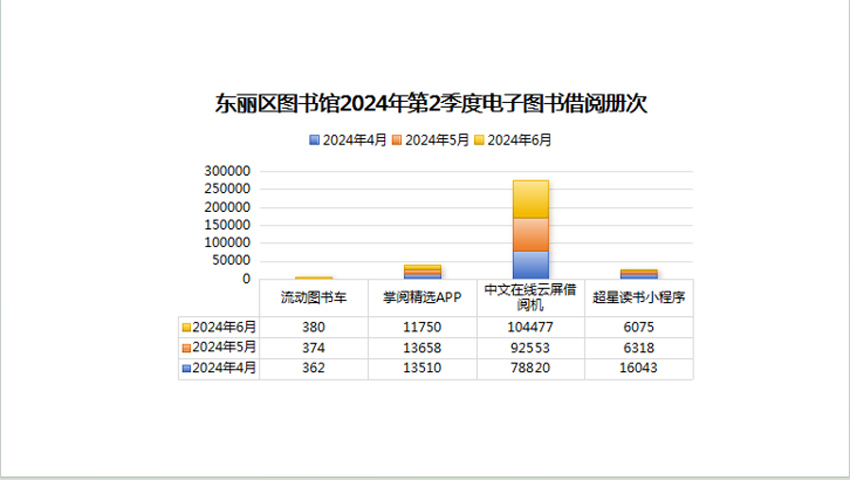The height and width of the screenshot is (480, 850).
Task: Click the table cell showing 16043
Action: pos(639,368)
